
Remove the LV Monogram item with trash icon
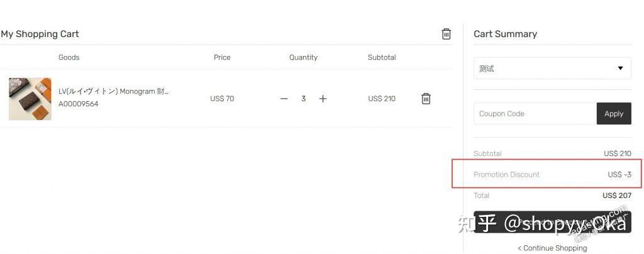click(426, 99)
